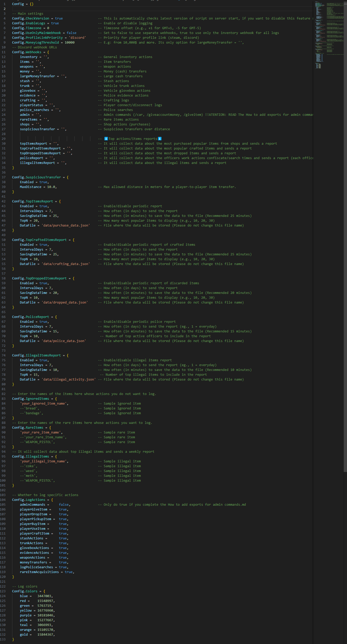Click the 'your_ignored_item_name' string

[x=43, y=403]
